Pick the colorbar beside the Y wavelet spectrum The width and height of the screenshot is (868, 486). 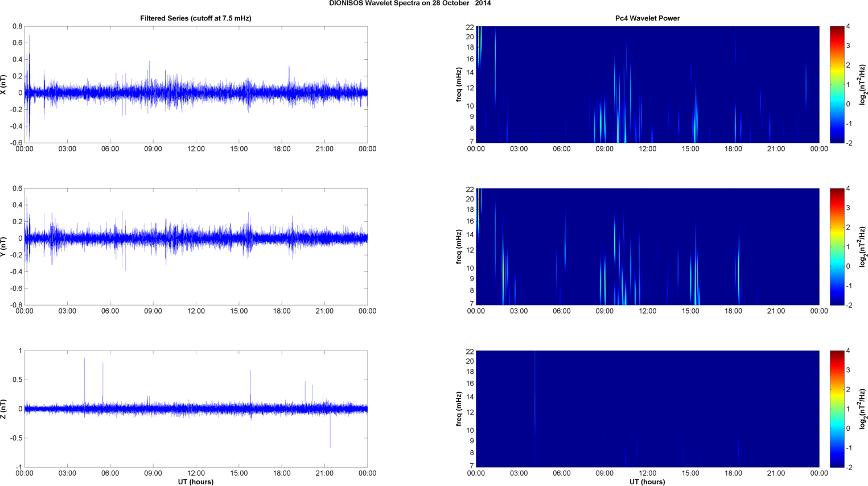[837, 246]
